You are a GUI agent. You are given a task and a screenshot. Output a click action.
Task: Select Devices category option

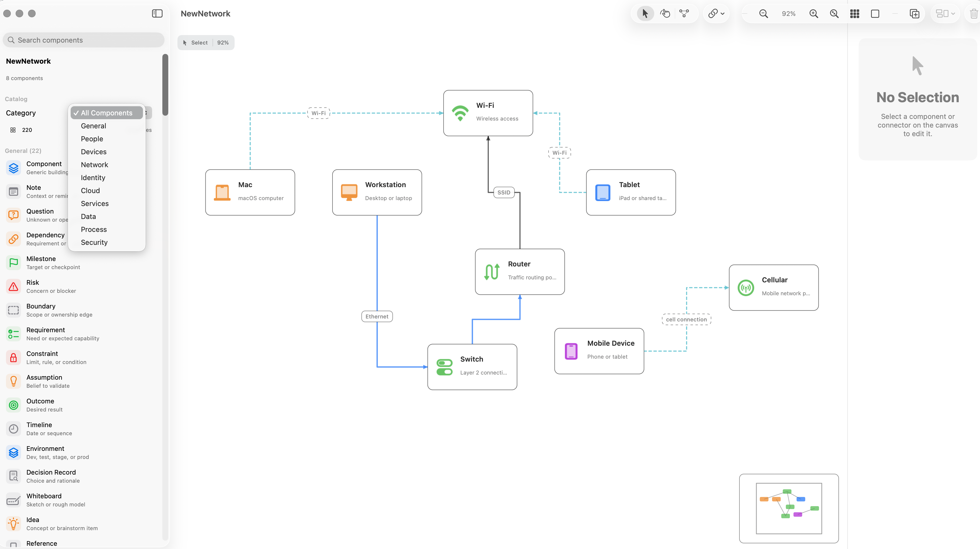click(x=107, y=152)
